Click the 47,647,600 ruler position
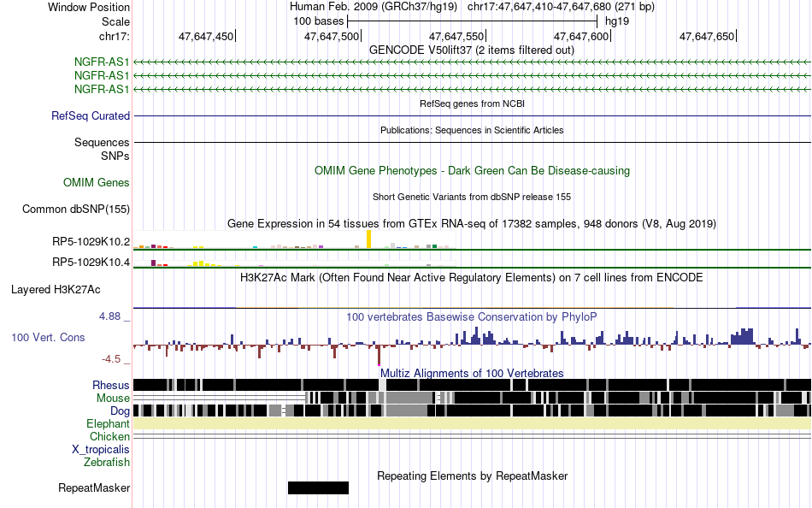The image size is (812, 508). point(581,36)
